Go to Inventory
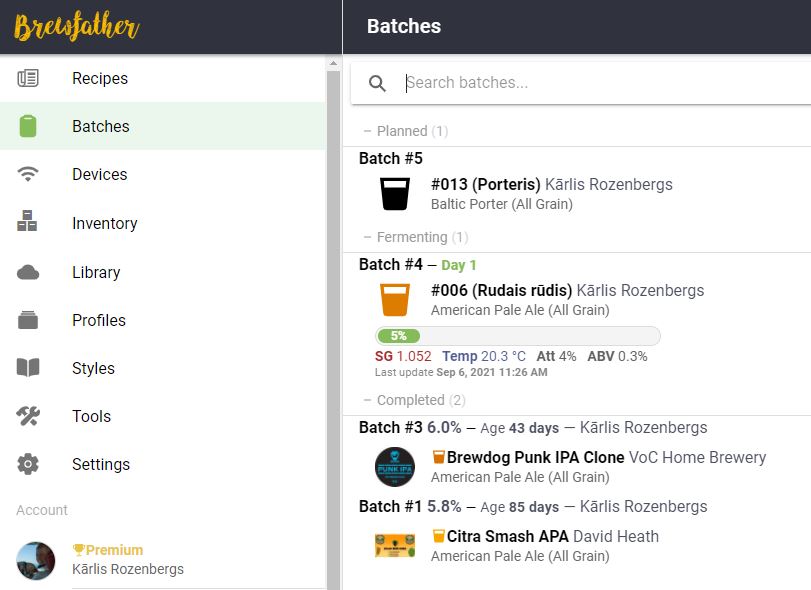This screenshot has height=590, width=811. tap(163, 223)
